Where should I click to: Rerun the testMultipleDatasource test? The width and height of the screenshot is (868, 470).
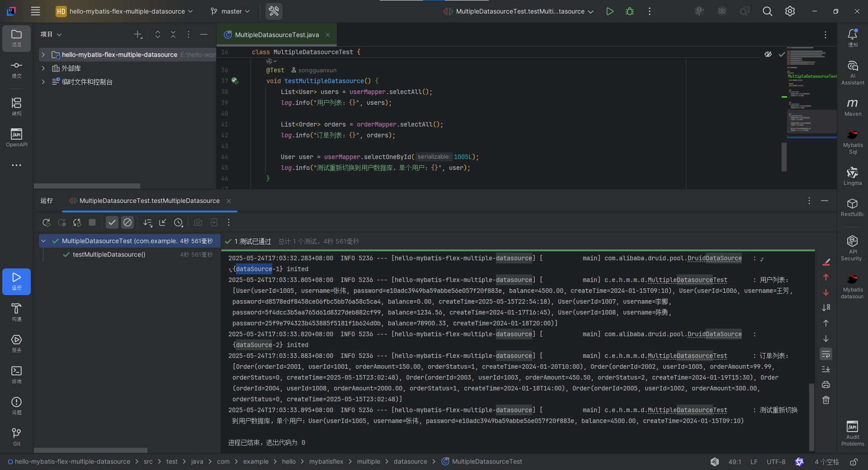tap(46, 222)
